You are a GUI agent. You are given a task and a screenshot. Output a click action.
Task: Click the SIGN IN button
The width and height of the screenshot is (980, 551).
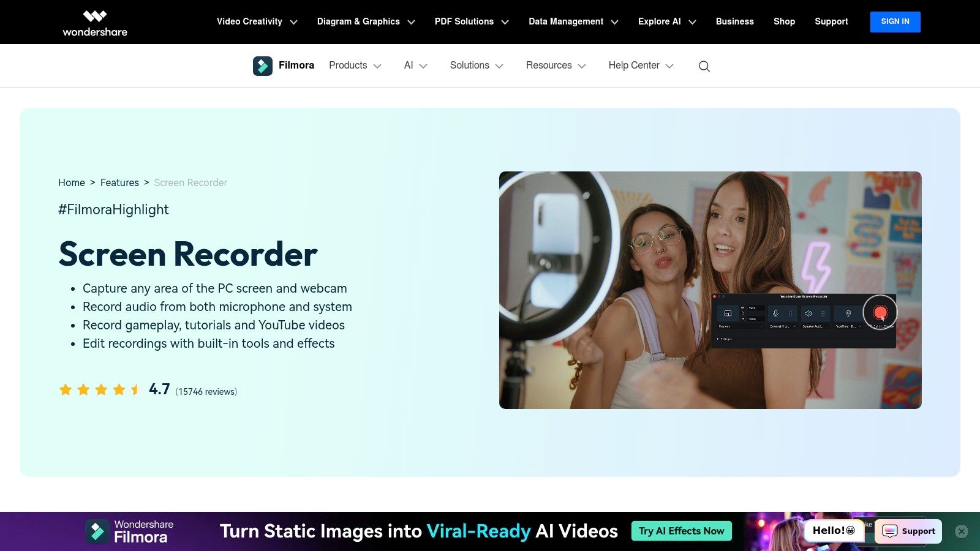pyautogui.click(x=895, y=21)
